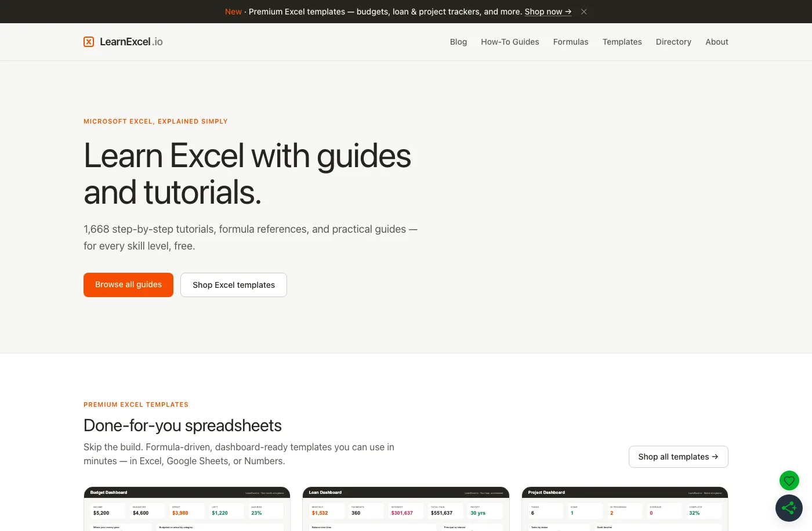Open the Project Dashboard template thumbnail
Screen dimensions: 812x531
625,509
